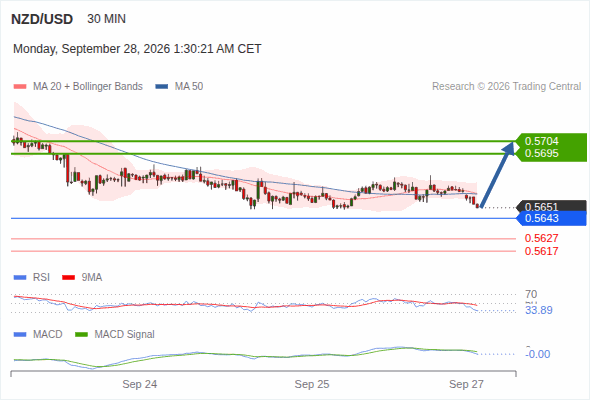
Task: Click the MA 20 + Bollinger Bands label
Action: click(x=88, y=87)
